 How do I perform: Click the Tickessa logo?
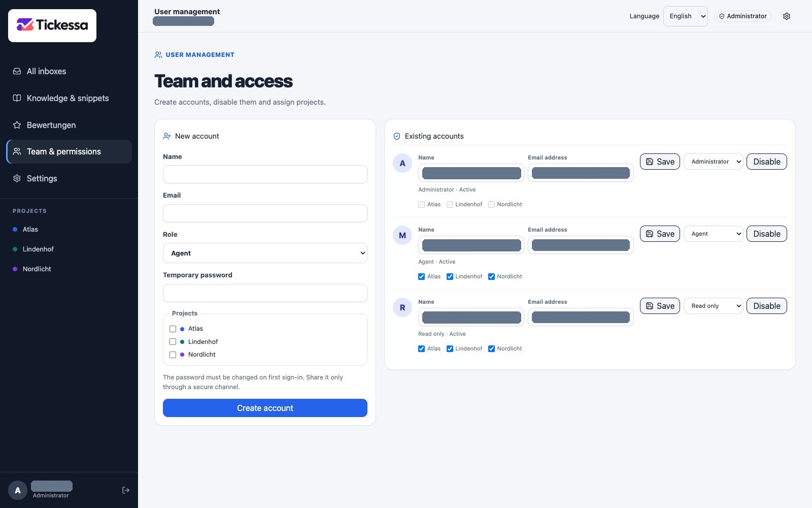pyautogui.click(x=52, y=25)
